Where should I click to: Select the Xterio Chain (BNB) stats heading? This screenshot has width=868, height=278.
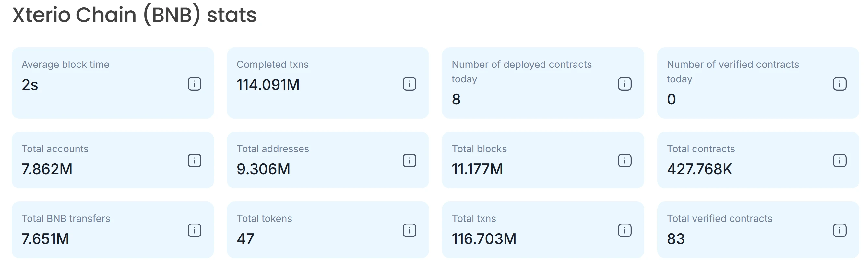135,15
